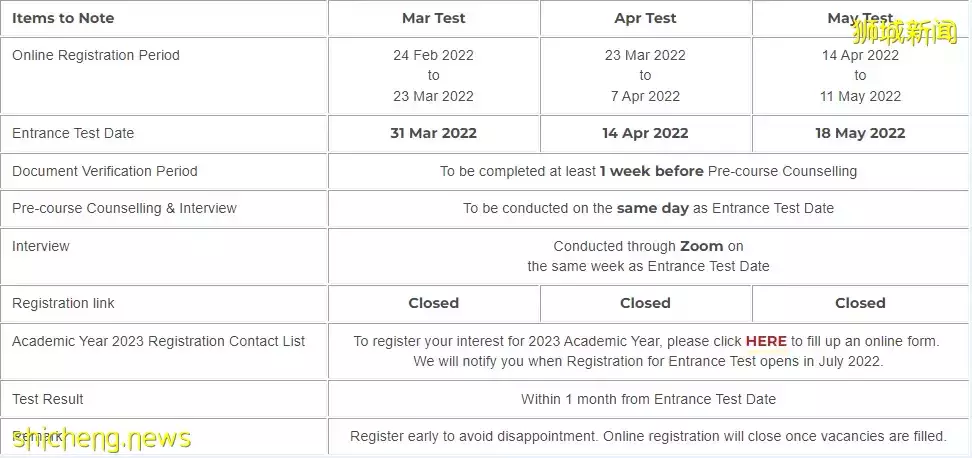
Task: Click the "Conducted through Zoom" interview text
Action: pos(648,246)
